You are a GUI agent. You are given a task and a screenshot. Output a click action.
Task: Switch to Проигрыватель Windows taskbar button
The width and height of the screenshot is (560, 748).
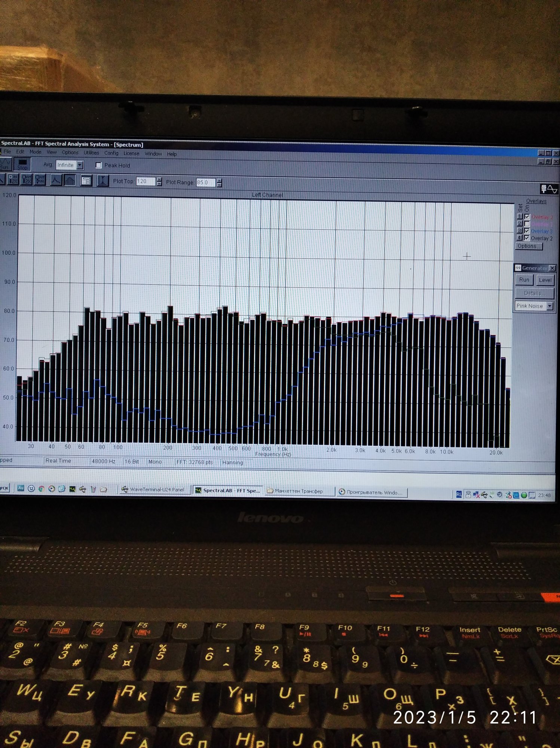pos(372,492)
